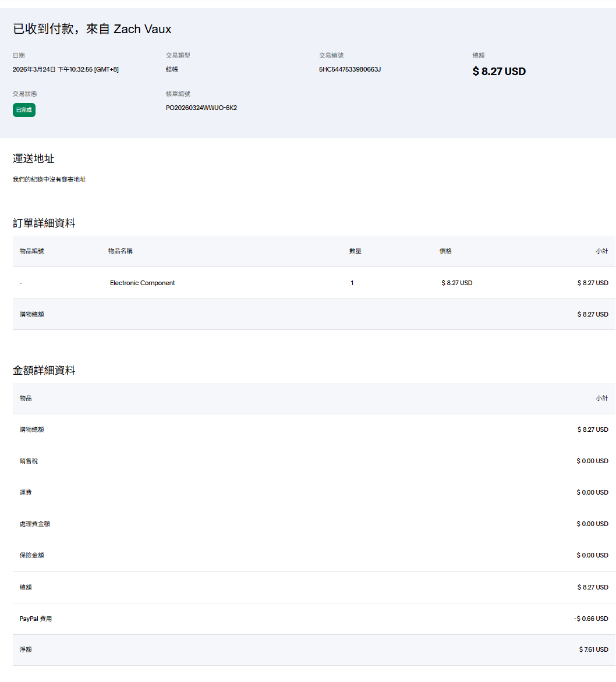
Task: Click the 物品編號 column header
Action: 31,251
